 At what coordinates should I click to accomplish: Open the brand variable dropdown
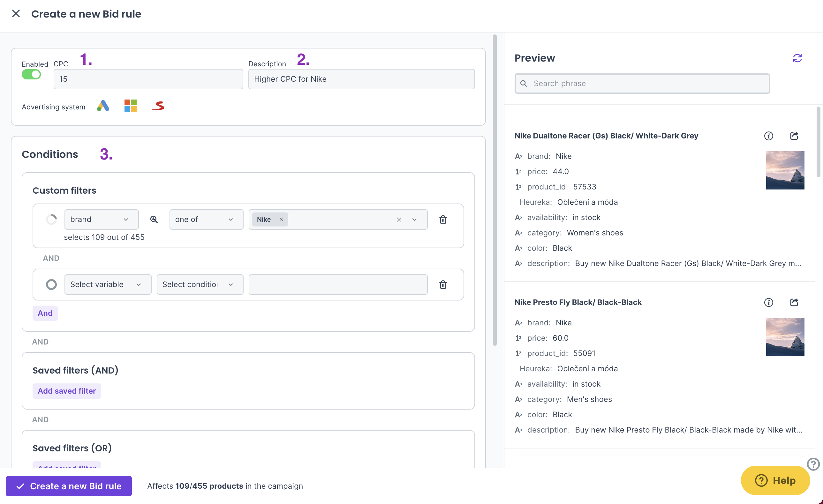[101, 219]
